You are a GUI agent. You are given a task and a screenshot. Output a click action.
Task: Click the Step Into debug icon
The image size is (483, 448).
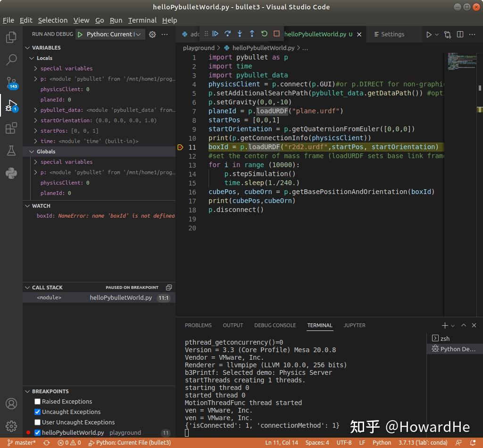(240, 34)
